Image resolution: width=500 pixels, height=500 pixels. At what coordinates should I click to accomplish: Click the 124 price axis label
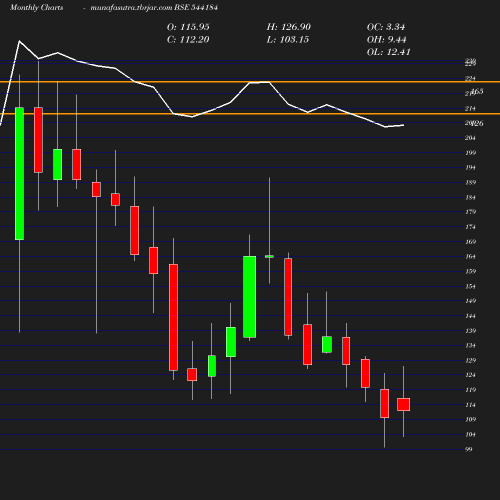(470, 375)
